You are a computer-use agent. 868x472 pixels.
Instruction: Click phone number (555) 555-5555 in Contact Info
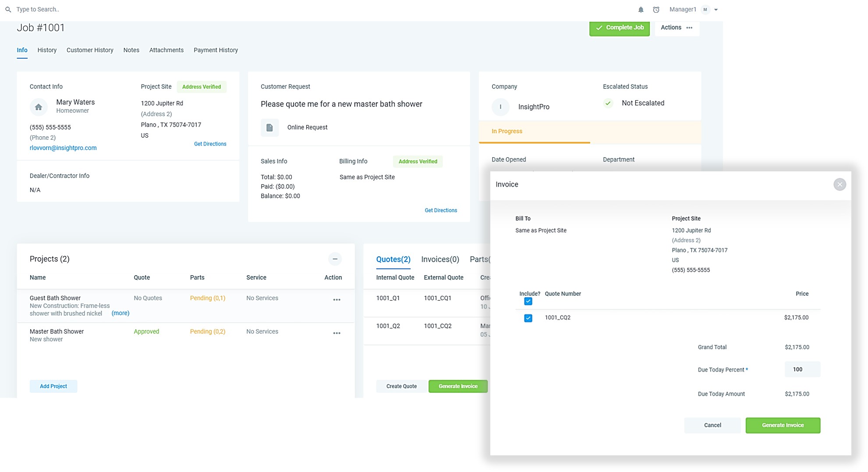tap(50, 128)
